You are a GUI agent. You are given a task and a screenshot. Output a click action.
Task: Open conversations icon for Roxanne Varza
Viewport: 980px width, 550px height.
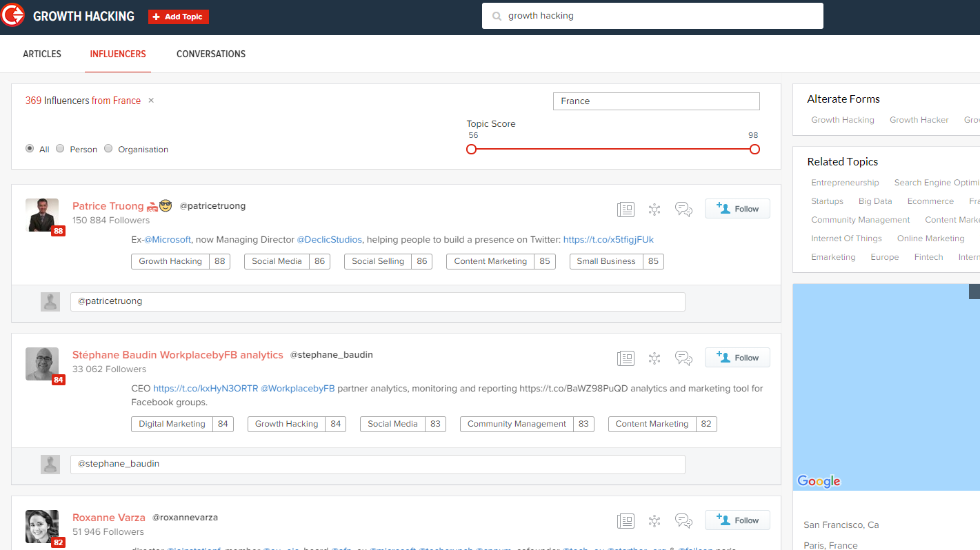click(683, 521)
